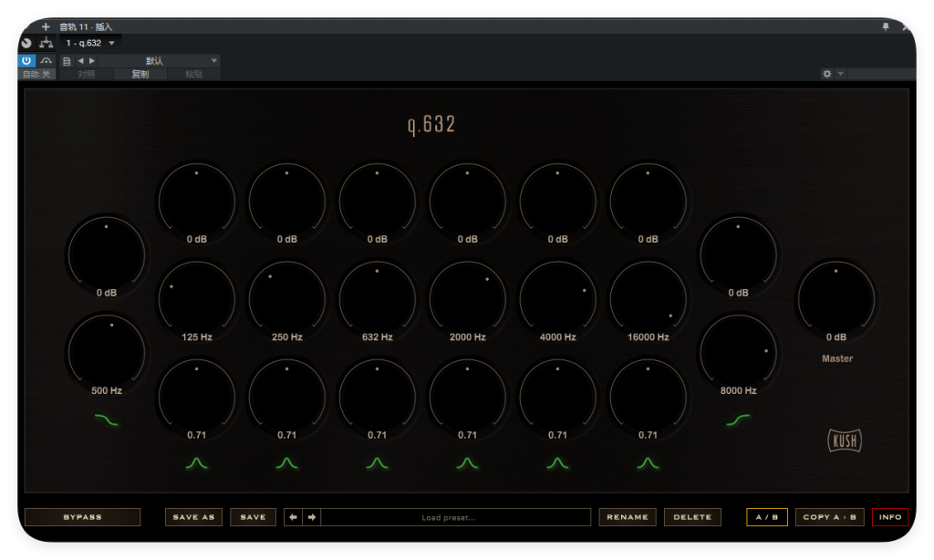Viewport: 934px width, 560px height.
Task: Click the BYPASS button
Action: (83, 517)
